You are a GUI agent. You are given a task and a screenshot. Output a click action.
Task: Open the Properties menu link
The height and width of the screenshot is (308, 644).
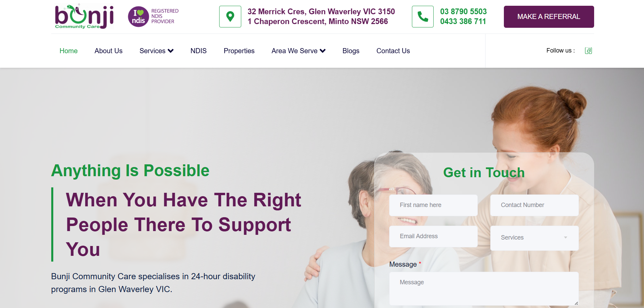pyautogui.click(x=239, y=51)
